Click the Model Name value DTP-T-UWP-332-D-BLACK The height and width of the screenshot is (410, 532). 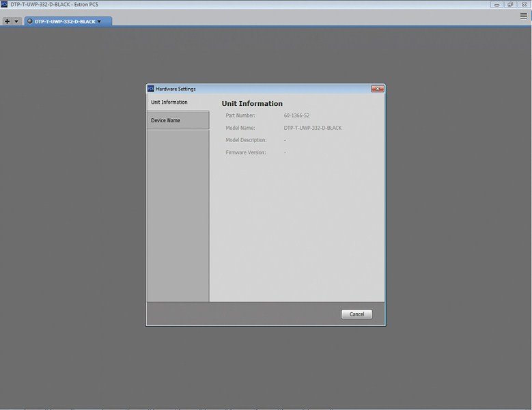click(313, 128)
